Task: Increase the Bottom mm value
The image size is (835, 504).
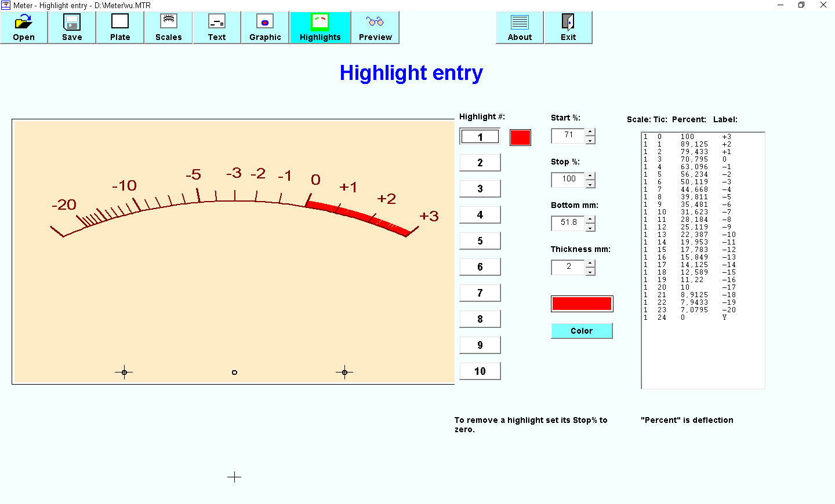Action: coord(590,220)
